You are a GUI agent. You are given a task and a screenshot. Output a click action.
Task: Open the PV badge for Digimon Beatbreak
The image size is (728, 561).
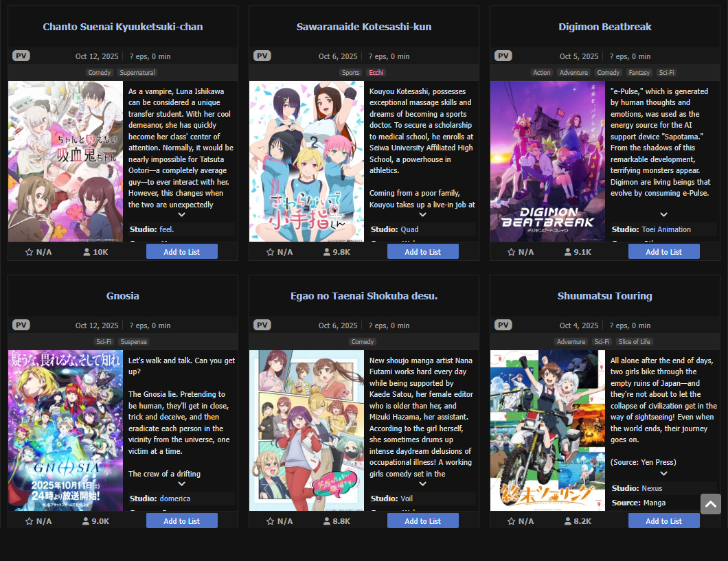tap(503, 56)
